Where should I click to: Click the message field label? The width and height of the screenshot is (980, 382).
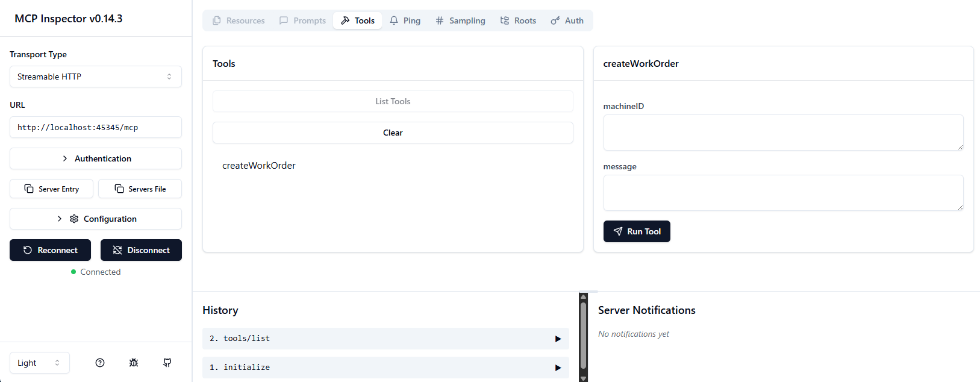pos(620,166)
